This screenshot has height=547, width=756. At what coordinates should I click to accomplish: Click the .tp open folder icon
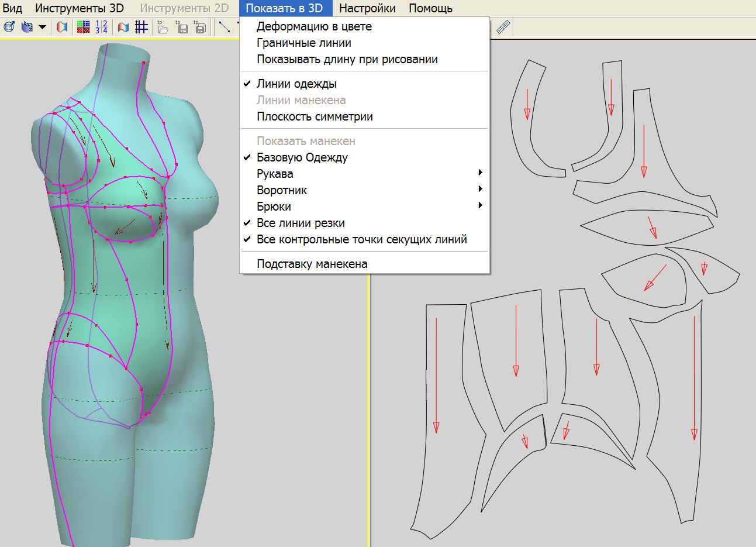pos(163,27)
